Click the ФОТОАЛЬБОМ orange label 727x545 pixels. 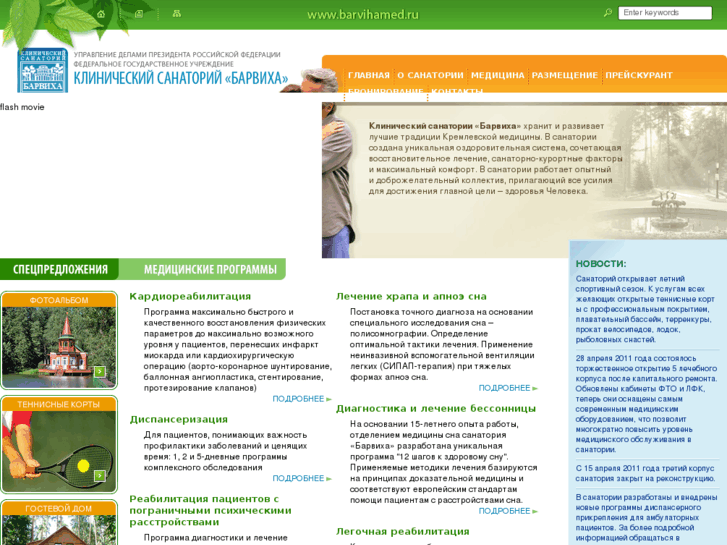pyautogui.click(x=59, y=300)
